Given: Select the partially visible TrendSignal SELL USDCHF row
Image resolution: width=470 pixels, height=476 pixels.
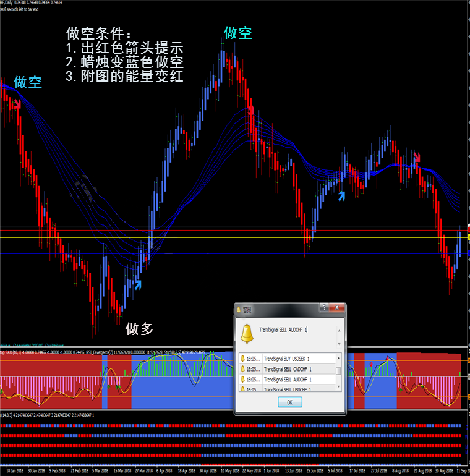Looking at the screenshot, I should (287, 388).
